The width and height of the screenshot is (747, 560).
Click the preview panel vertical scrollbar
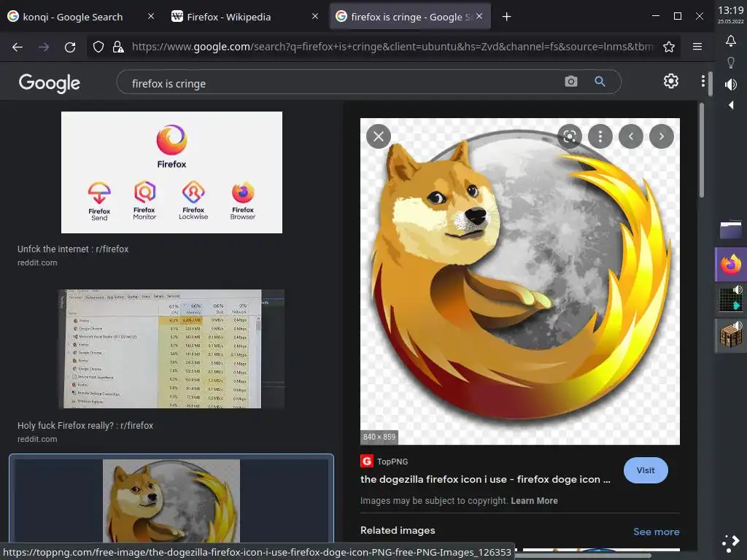pos(701,150)
